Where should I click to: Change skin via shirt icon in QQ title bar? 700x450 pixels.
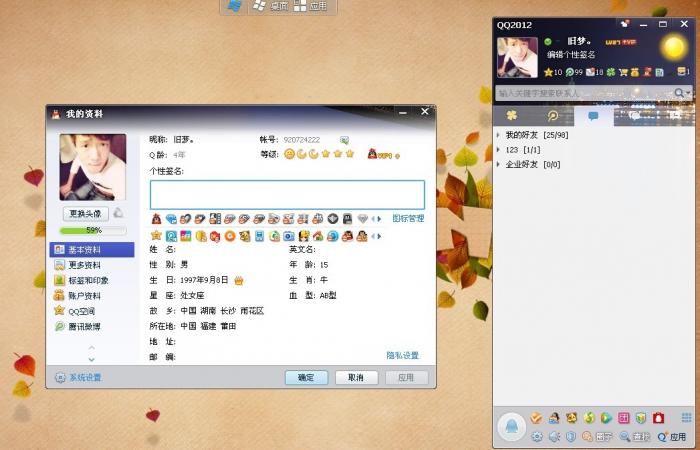[x=625, y=24]
